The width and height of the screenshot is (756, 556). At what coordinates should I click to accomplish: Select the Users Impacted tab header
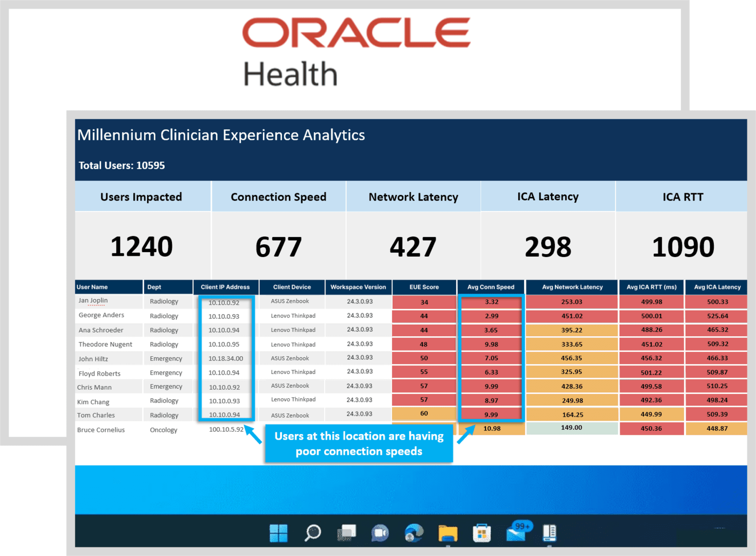pos(141,197)
